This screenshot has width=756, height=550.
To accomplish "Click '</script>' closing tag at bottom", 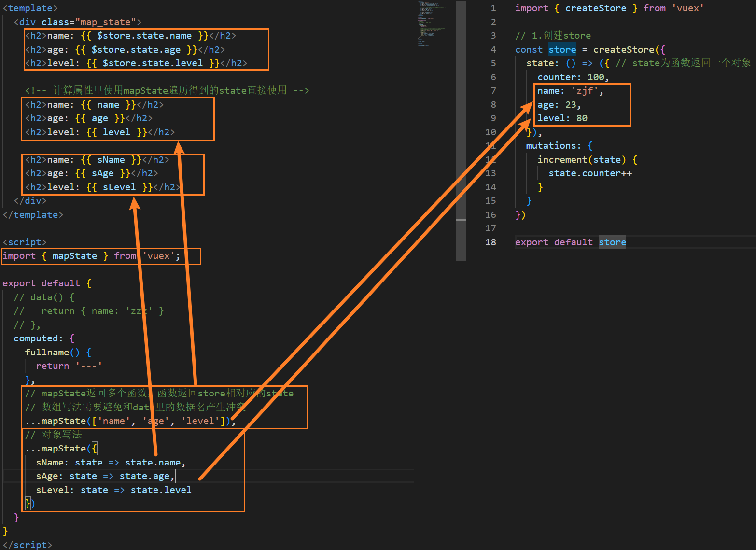I will (28, 545).
